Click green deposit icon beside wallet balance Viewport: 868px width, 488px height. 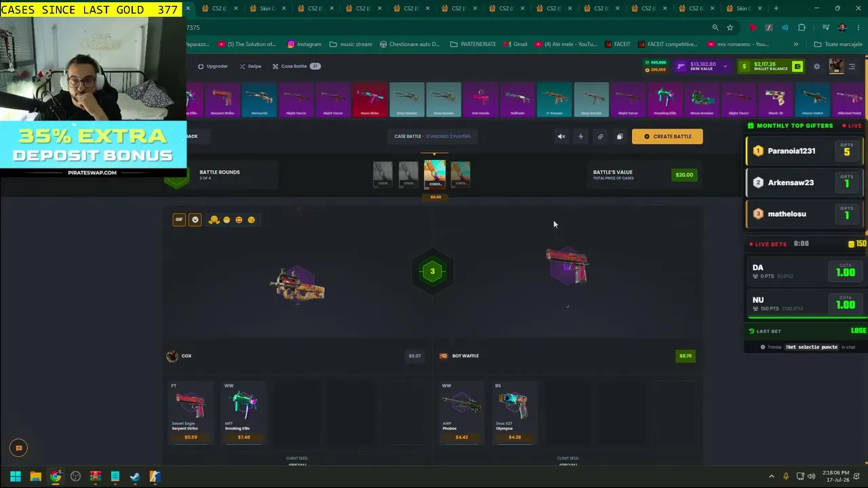tap(797, 66)
